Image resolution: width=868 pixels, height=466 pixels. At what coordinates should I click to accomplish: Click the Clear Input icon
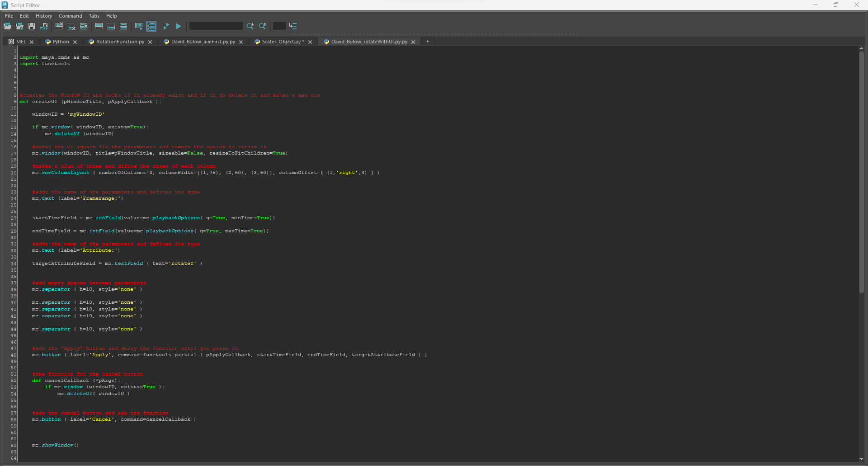(x=71, y=26)
